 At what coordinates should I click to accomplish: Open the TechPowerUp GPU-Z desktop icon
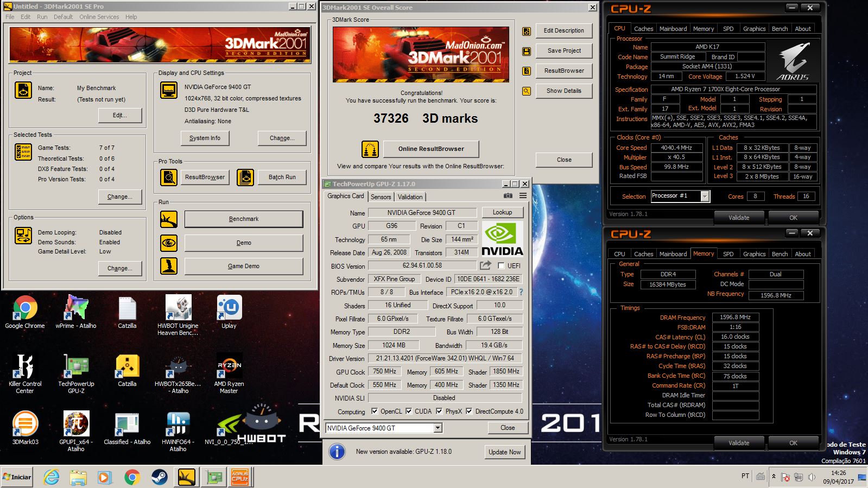tap(76, 373)
